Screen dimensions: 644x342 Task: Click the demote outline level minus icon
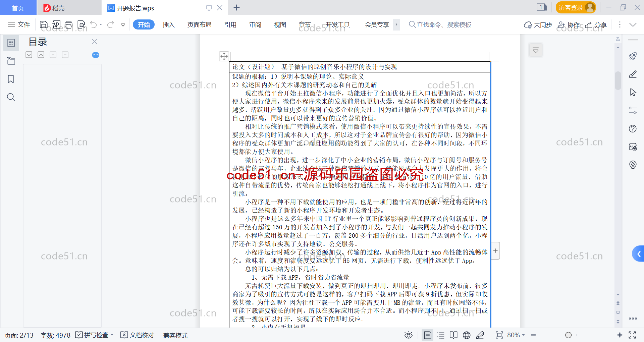[x=65, y=55]
